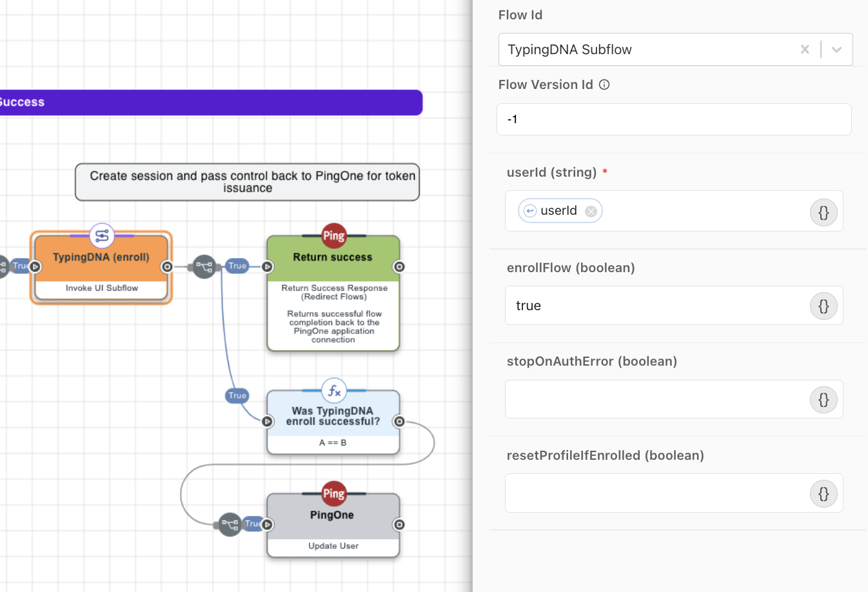Edit the Flow Version Id field
The image size is (868, 592).
pyautogui.click(x=674, y=119)
